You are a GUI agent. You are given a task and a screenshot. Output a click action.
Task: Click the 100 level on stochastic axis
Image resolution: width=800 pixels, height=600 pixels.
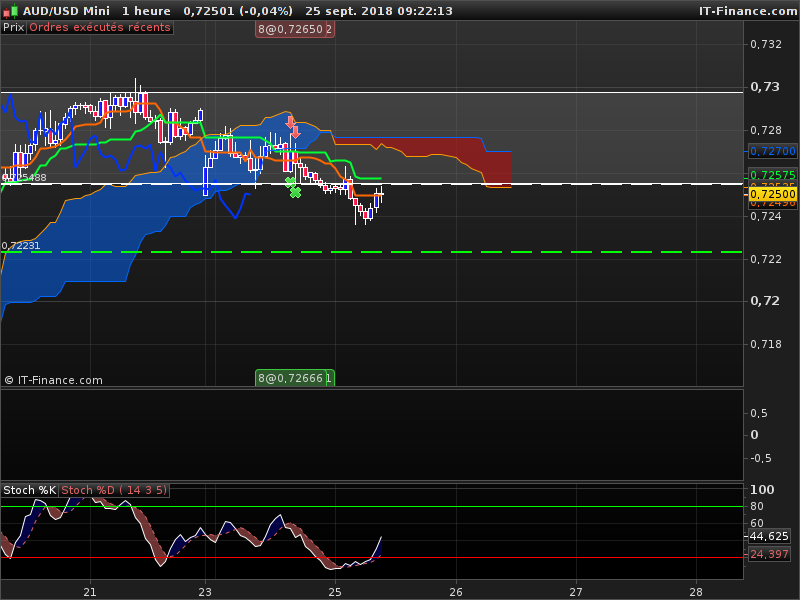[762, 490]
